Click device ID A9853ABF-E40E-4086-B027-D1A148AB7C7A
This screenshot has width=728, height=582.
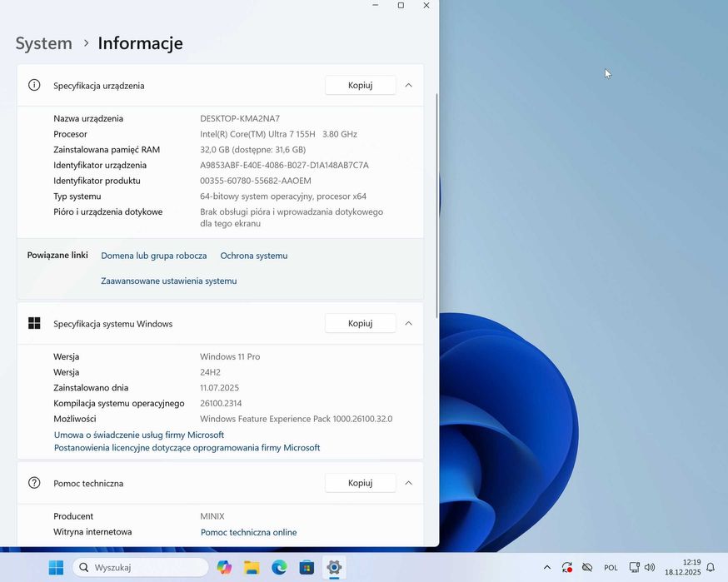pos(284,165)
